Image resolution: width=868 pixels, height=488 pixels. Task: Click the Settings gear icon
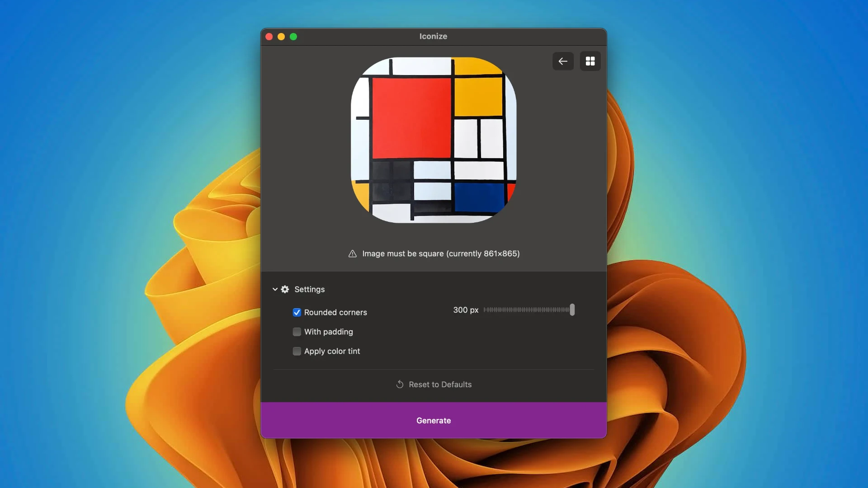click(285, 289)
